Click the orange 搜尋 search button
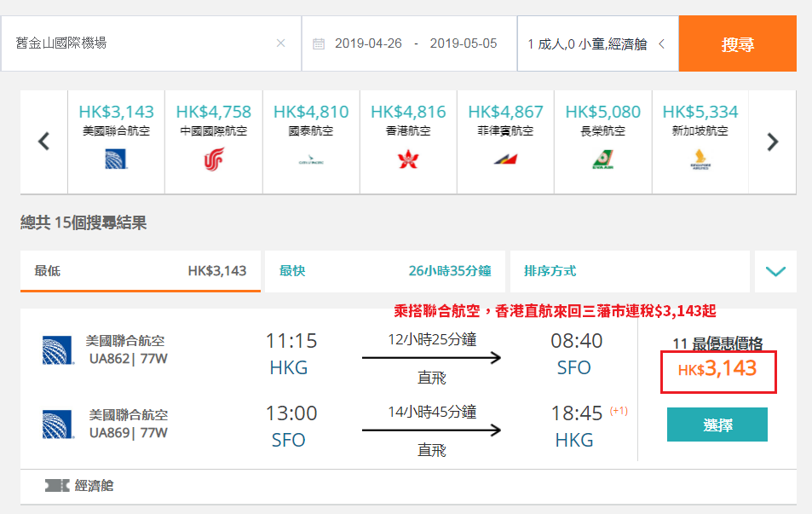Screen dimensions: 812x514 click(737, 43)
